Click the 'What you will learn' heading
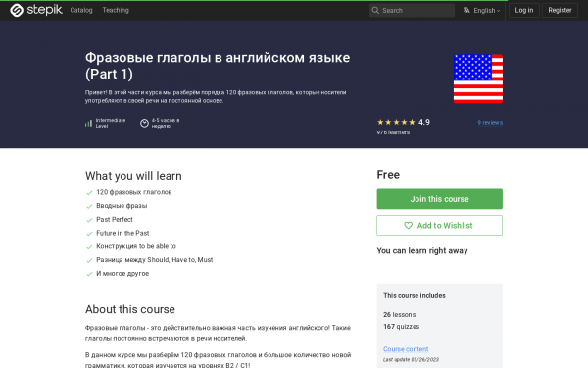Viewport: 588px width, 368px height. click(x=133, y=176)
